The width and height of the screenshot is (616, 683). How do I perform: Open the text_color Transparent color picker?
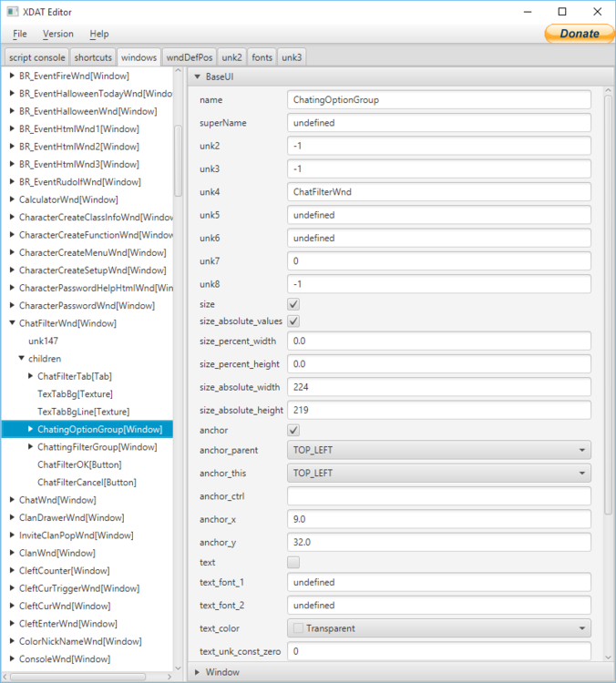(x=438, y=628)
